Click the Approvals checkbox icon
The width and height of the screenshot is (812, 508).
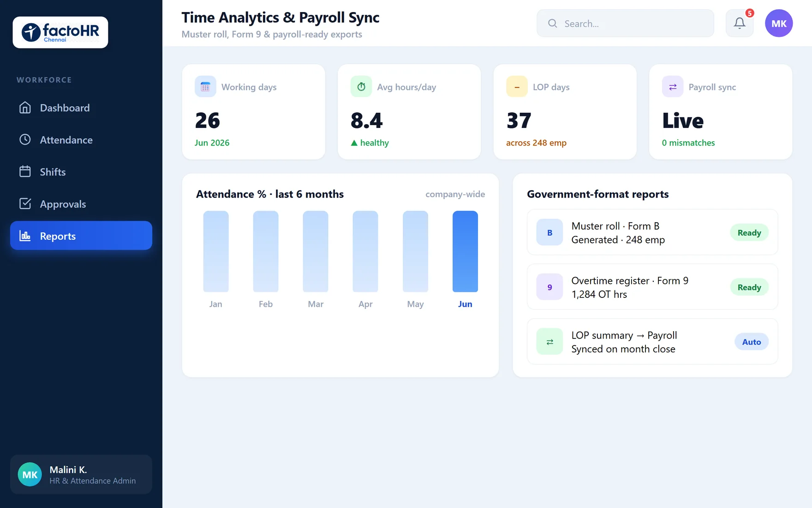pos(25,204)
